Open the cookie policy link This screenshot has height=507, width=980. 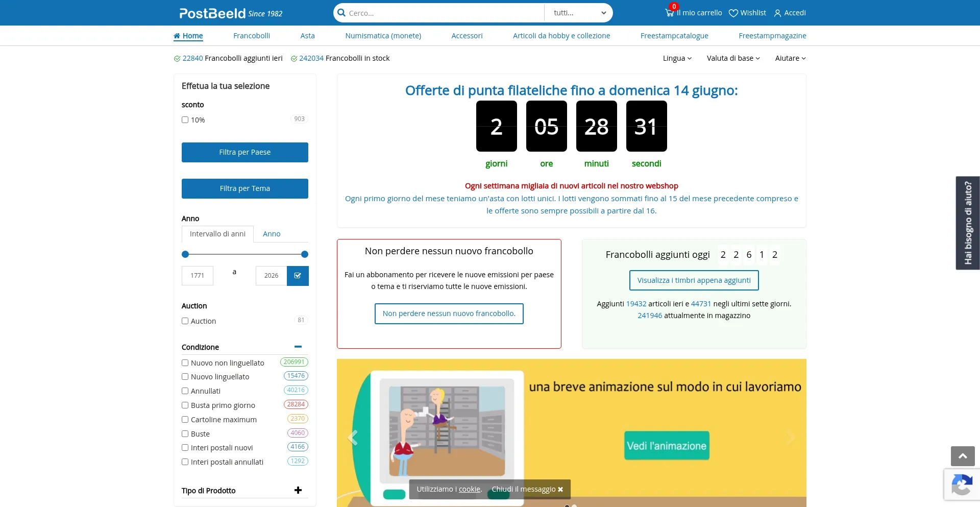(470, 489)
